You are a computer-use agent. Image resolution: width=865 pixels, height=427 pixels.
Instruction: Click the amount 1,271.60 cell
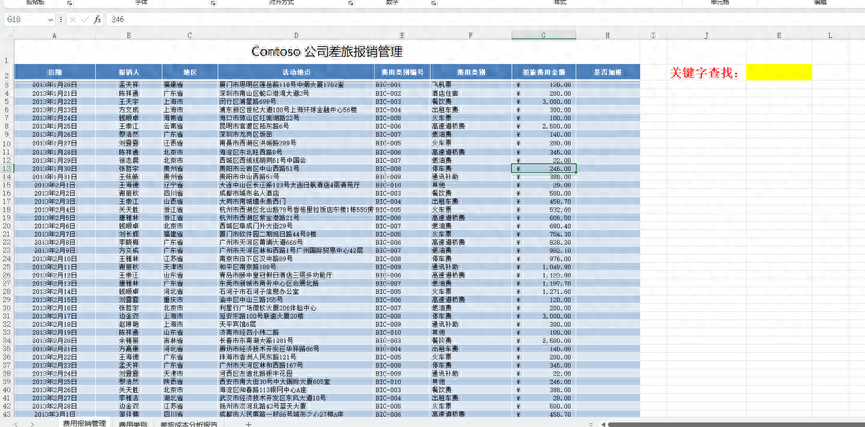pos(543,291)
